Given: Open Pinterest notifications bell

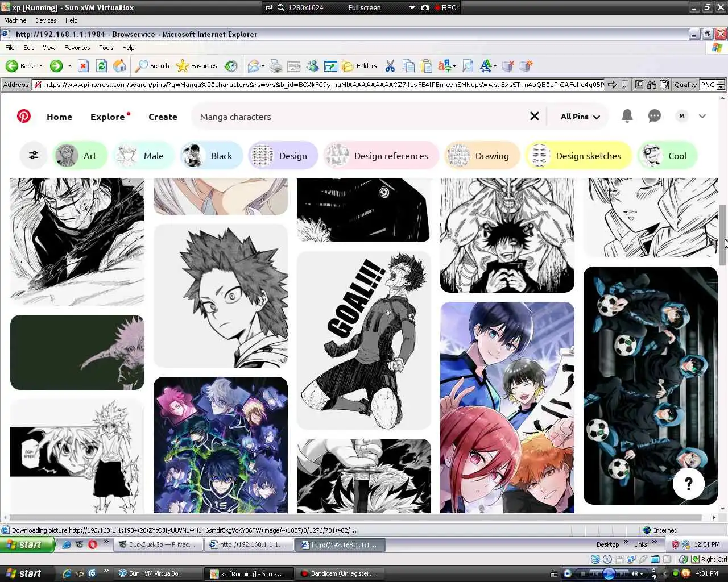Looking at the screenshot, I should 627,116.
